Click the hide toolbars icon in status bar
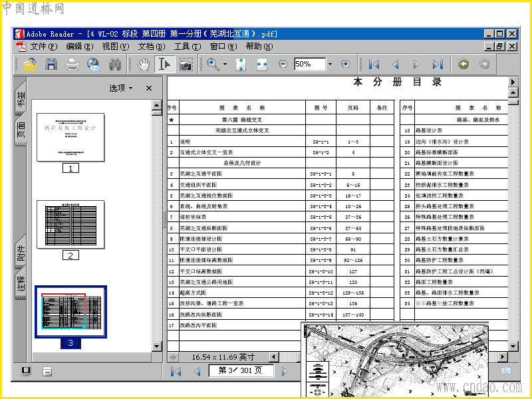The image size is (532, 399). [x=47, y=372]
